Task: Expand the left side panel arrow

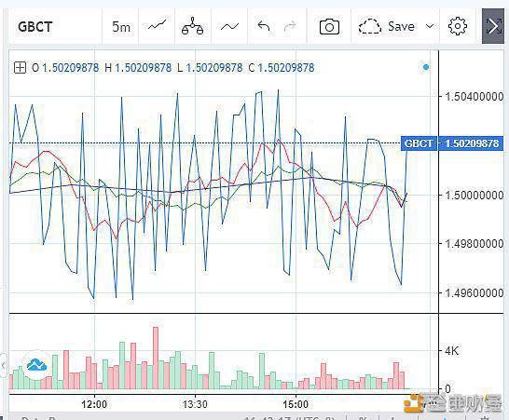Action: coord(3,365)
